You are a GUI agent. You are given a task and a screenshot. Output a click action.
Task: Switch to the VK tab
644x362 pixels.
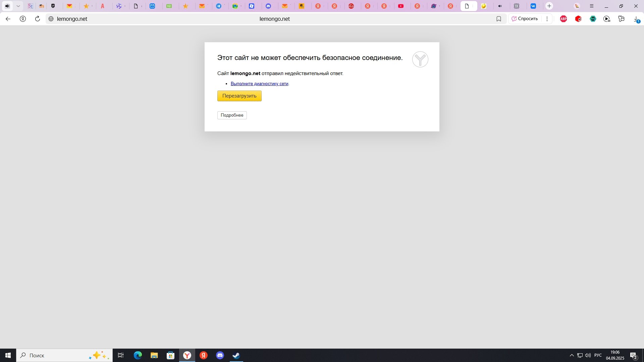click(533, 6)
